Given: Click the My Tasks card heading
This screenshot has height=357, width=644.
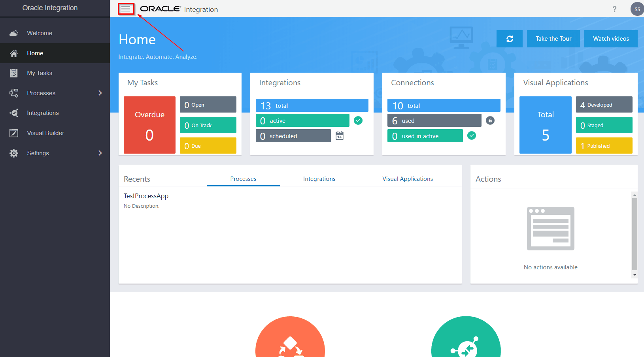Looking at the screenshot, I should (x=142, y=83).
